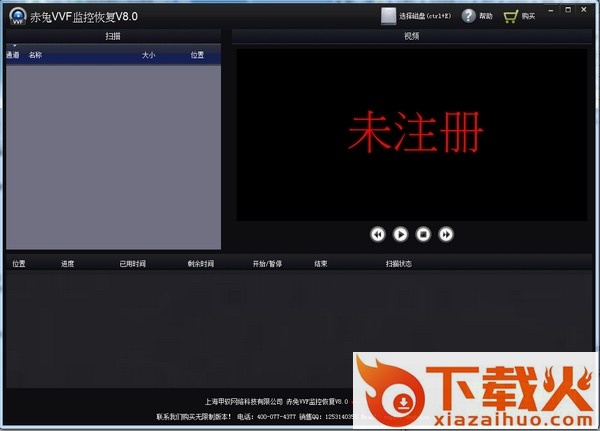Minimize the application window
Screen dimensions: 600x431
(x=551, y=10)
